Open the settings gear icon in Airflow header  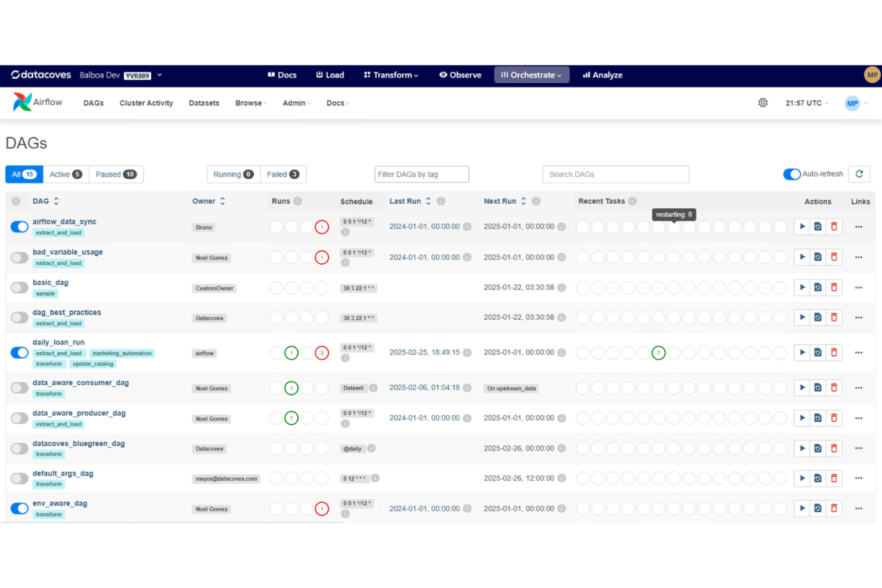(763, 103)
